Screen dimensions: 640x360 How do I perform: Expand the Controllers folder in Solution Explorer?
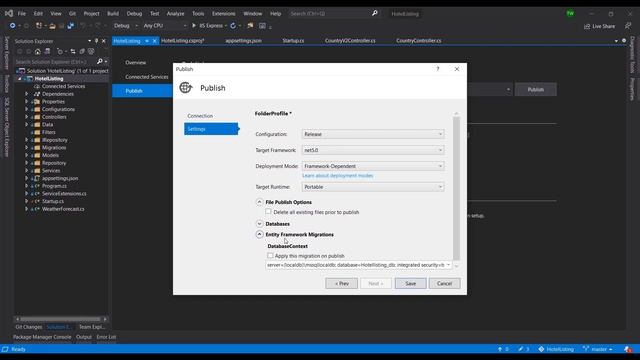click(x=27, y=117)
